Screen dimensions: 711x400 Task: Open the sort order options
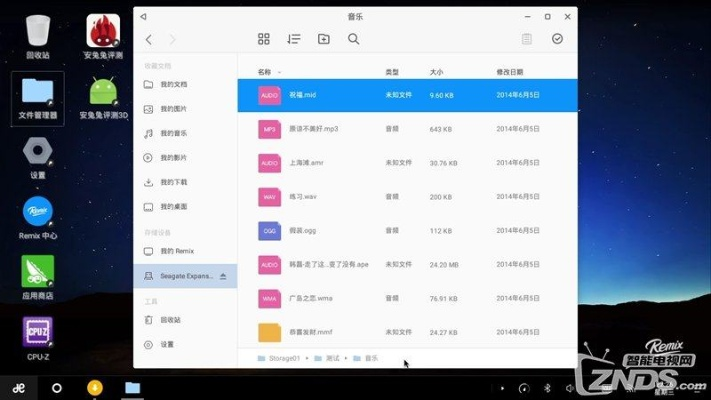(x=294, y=39)
